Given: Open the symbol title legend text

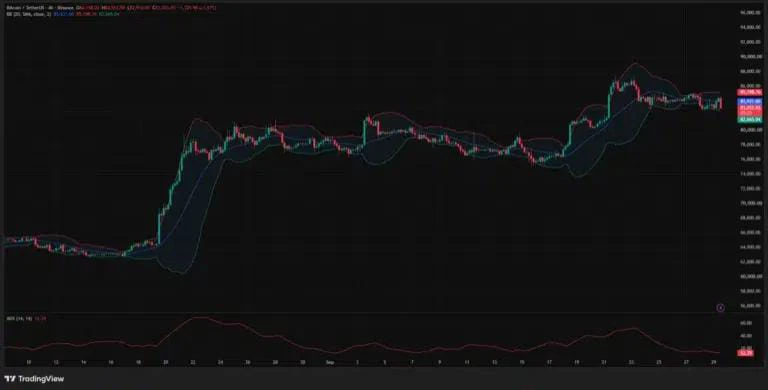Looking at the screenshot, I should point(40,8).
